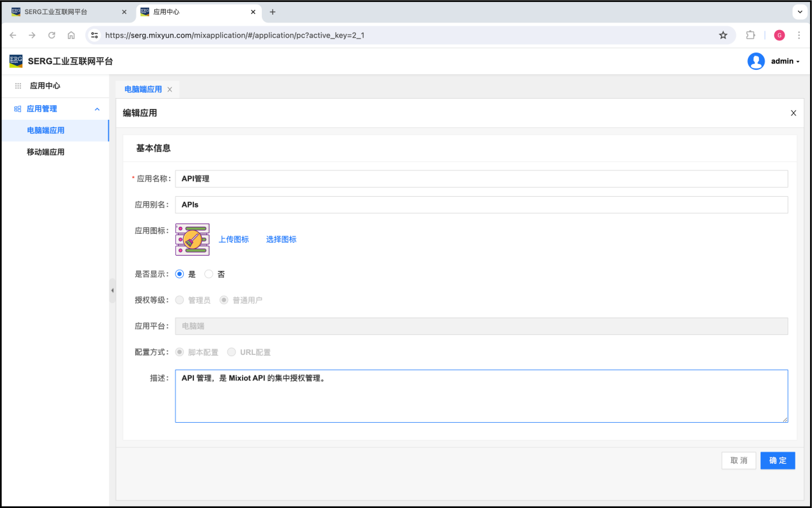812x508 pixels.
Task: Open the browser tab list chevron
Action: (x=800, y=12)
